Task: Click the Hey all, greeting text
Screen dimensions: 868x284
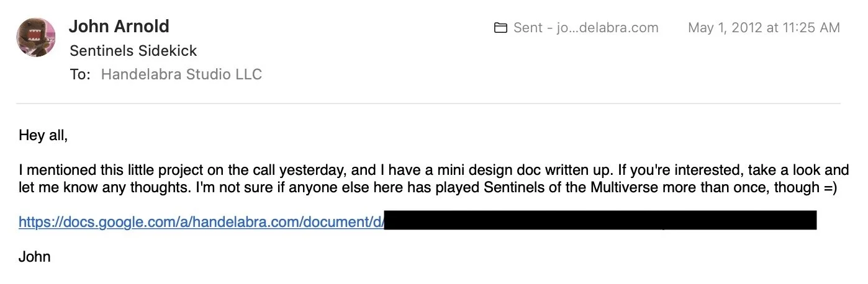Action: coord(43,135)
